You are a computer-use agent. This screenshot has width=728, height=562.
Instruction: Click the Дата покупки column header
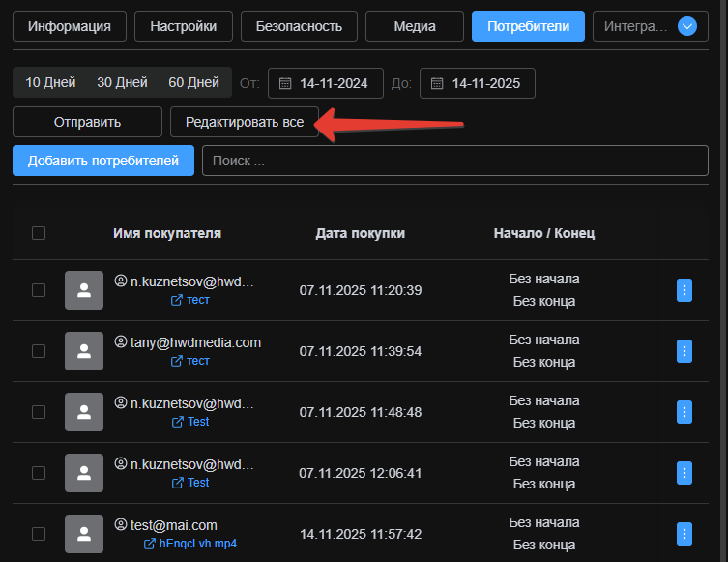361,233
